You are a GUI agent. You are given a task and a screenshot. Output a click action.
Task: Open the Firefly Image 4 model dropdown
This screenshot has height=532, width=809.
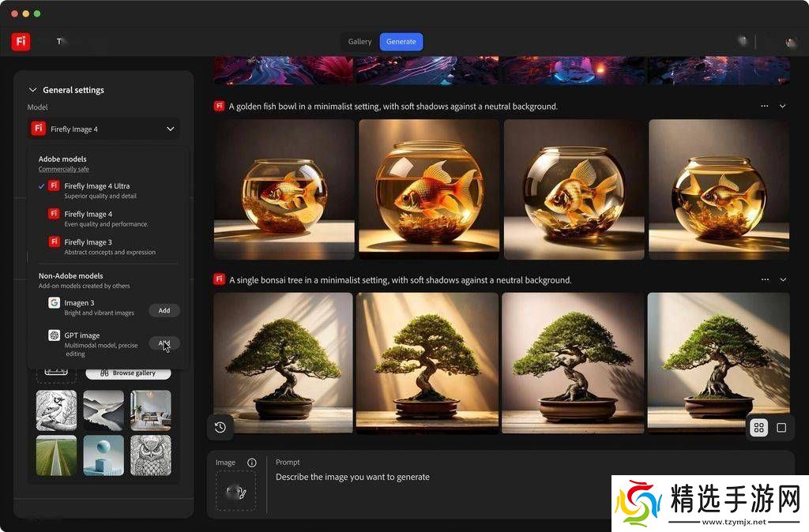(x=103, y=129)
